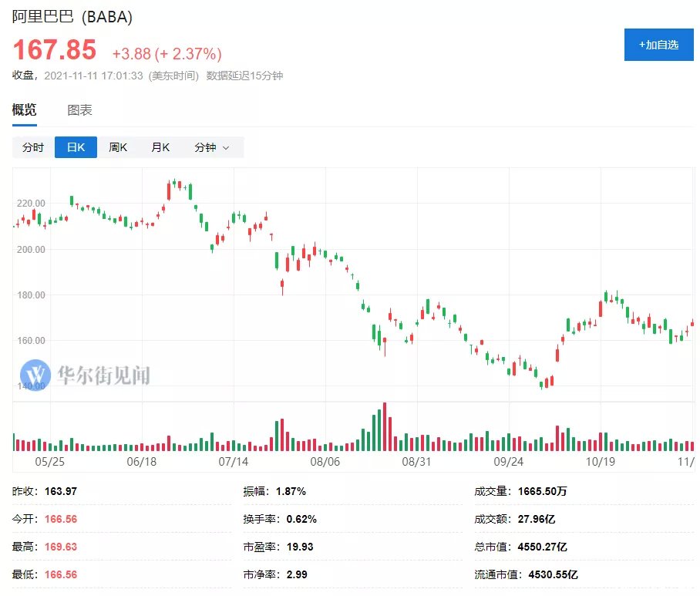Click the 数据延迟15分钟 notice
This screenshot has width=700, height=596.
point(244,76)
